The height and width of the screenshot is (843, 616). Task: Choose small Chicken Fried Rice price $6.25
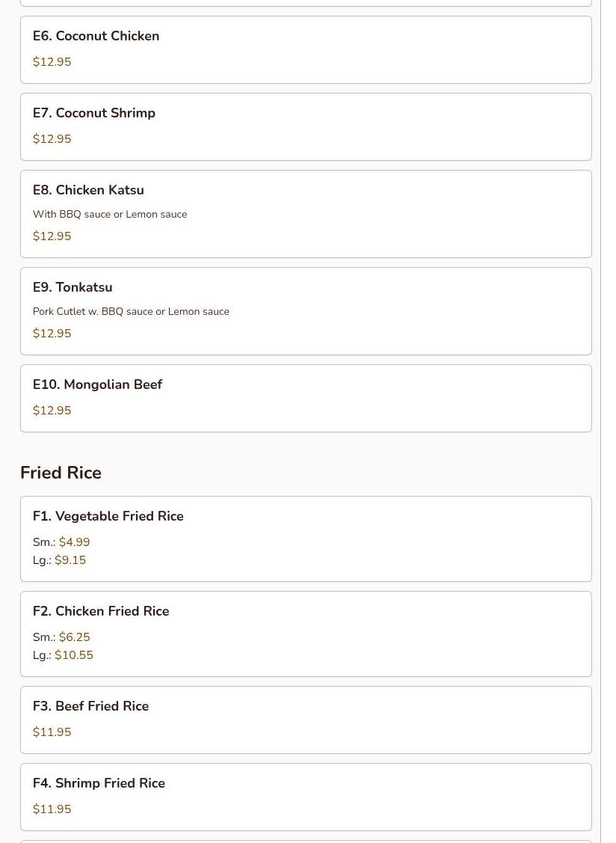point(74,637)
